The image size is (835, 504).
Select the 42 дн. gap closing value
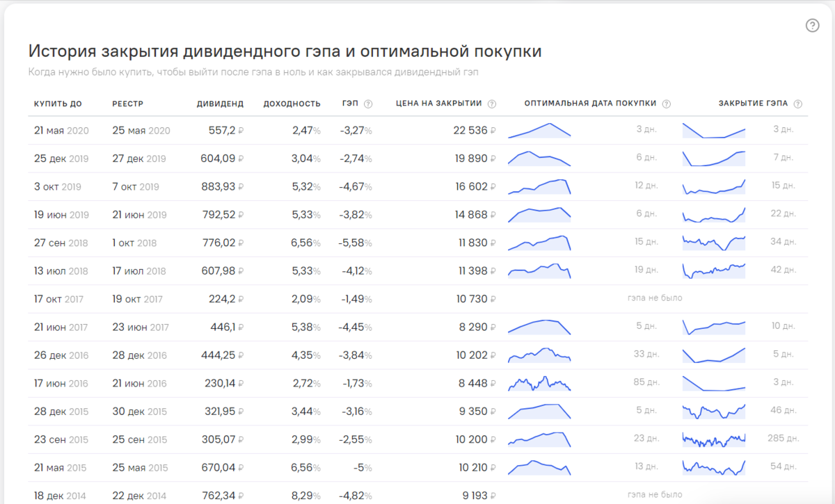pos(782,270)
